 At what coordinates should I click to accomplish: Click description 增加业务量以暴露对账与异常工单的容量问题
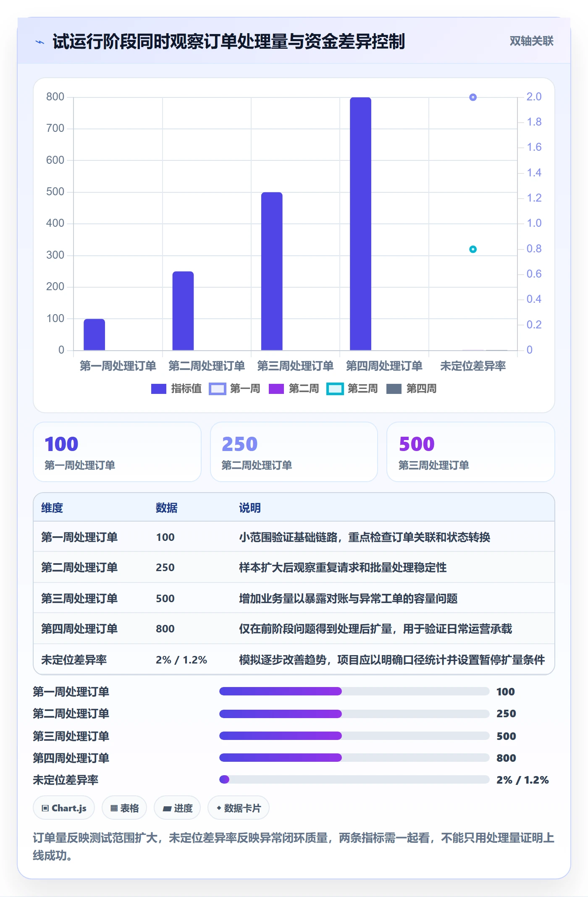[348, 598]
